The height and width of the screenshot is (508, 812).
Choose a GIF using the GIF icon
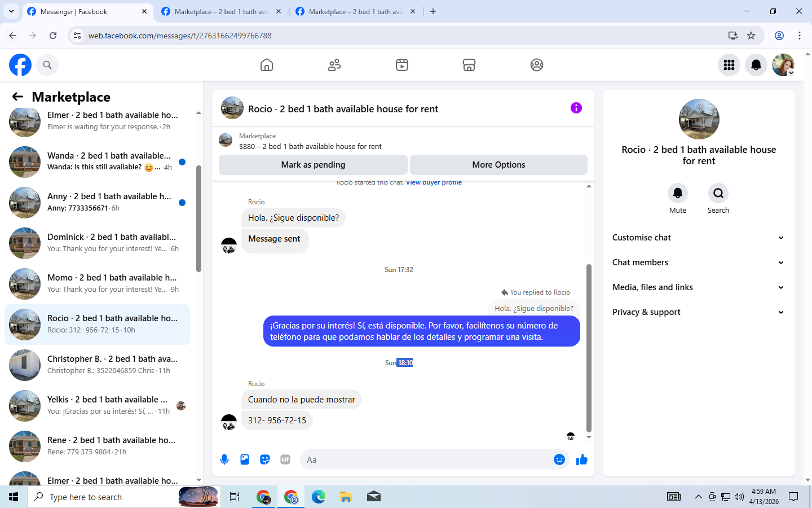[285, 459]
